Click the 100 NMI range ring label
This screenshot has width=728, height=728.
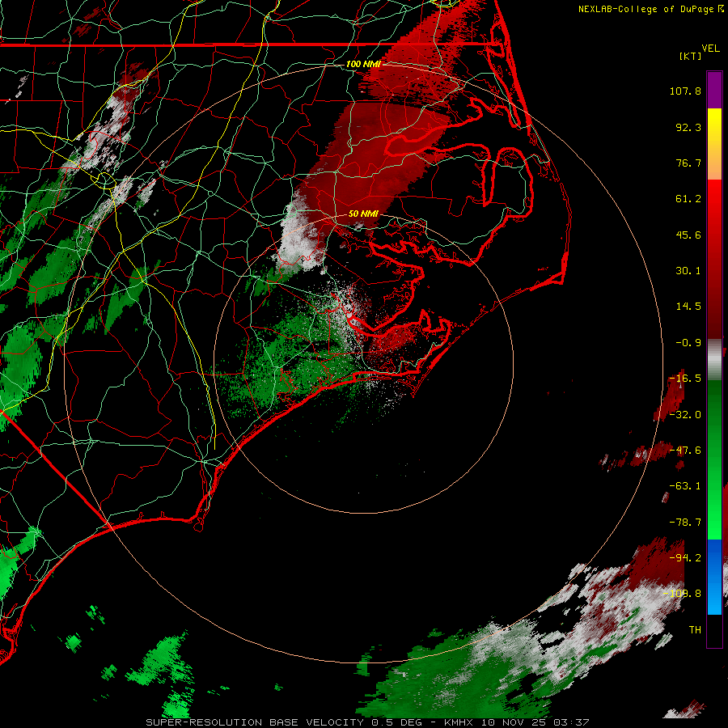363,64
